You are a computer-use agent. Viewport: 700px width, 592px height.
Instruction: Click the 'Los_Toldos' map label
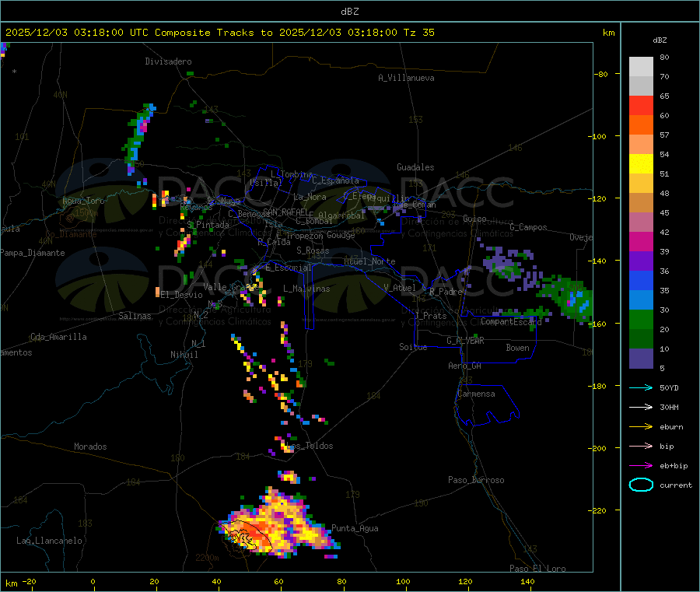click(310, 446)
